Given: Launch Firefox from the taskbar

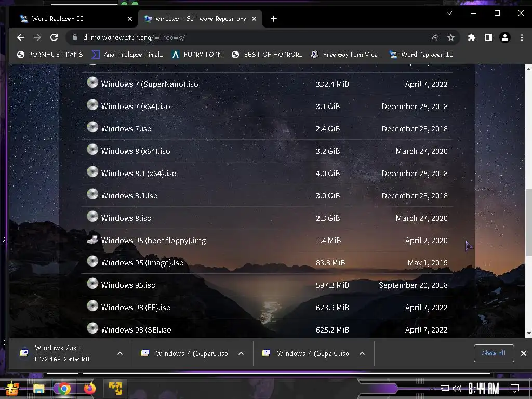Looking at the screenshot, I should [x=89, y=389].
